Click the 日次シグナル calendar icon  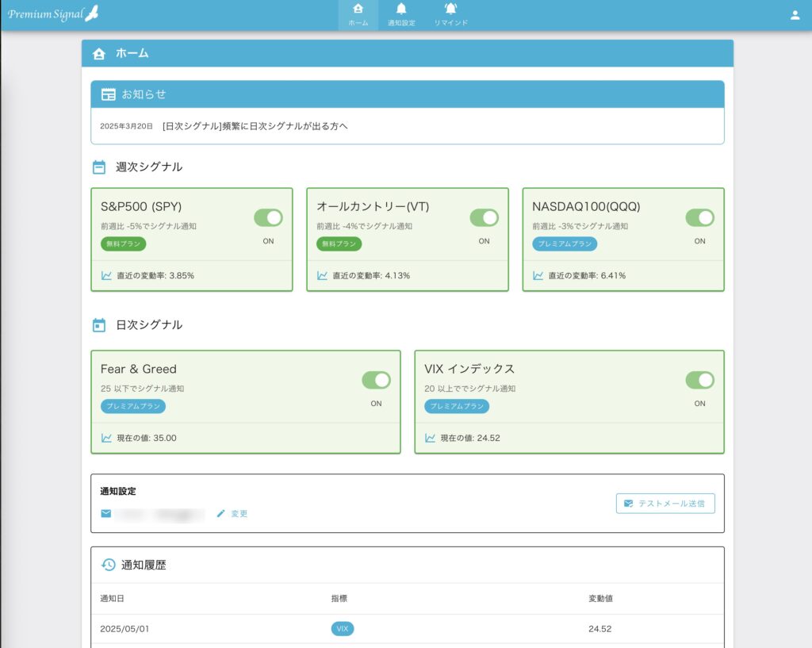point(99,324)
